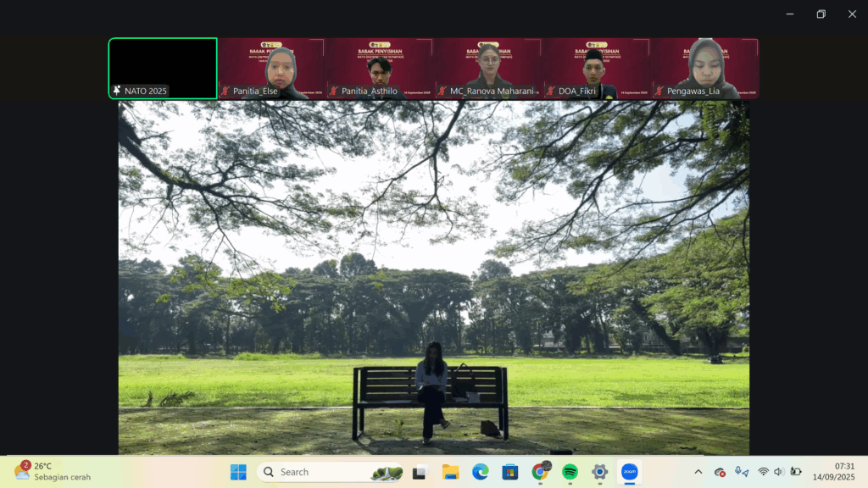Open Spotify from the taskbar

pyautogui.click(x=570, y=472)
